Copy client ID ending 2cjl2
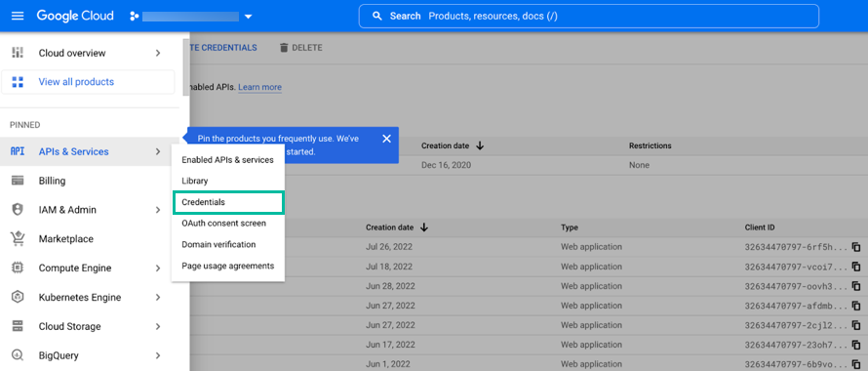This screenshot has width=868, height=371. [x=856, y=325]
